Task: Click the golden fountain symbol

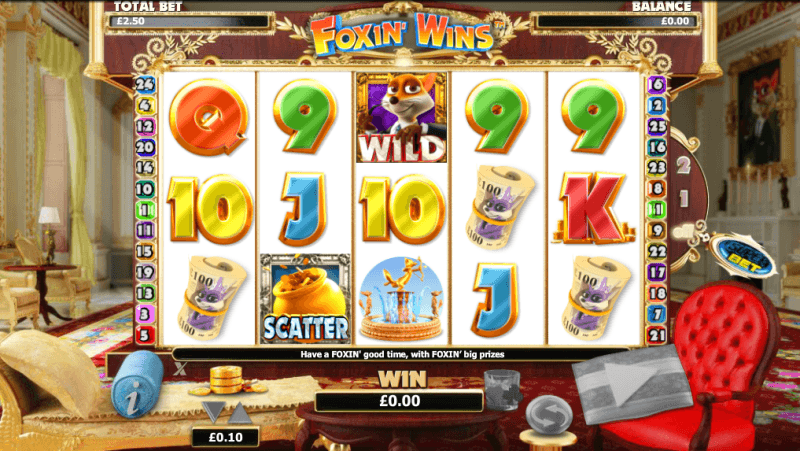Action: click(x=401, y=298)
